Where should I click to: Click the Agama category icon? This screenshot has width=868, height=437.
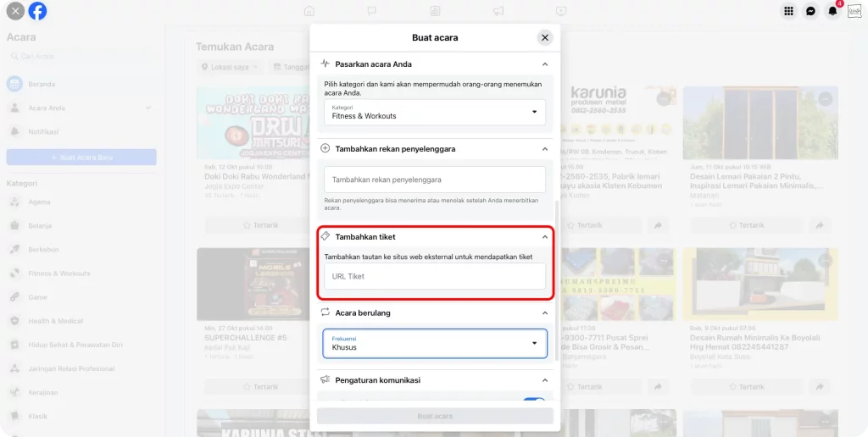pos(15,202)
